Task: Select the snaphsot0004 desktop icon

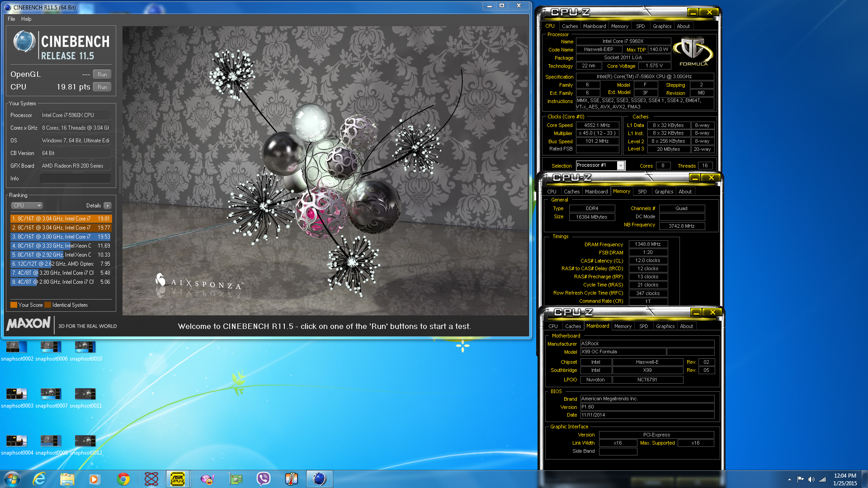Action: pyautogui.click(x=17, y=445)
